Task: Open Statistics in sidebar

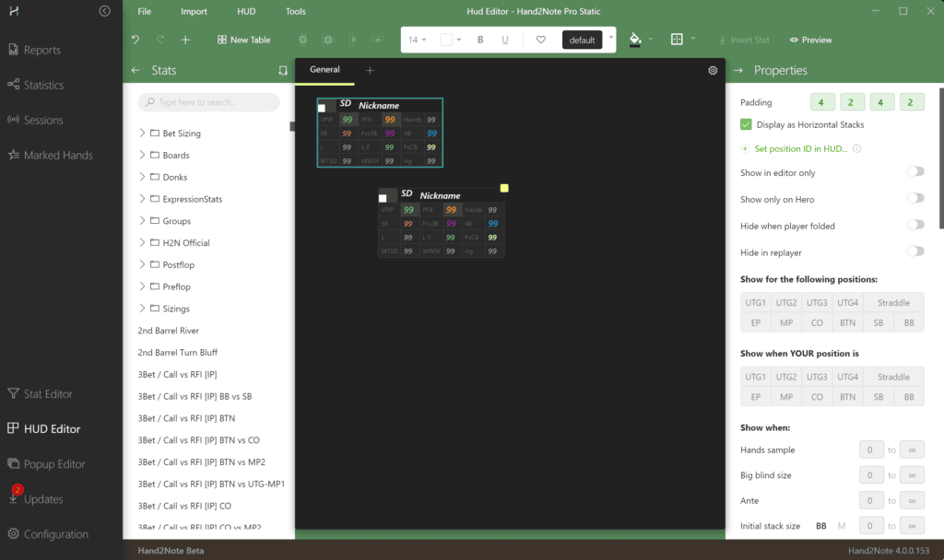Action: [36, 85]
